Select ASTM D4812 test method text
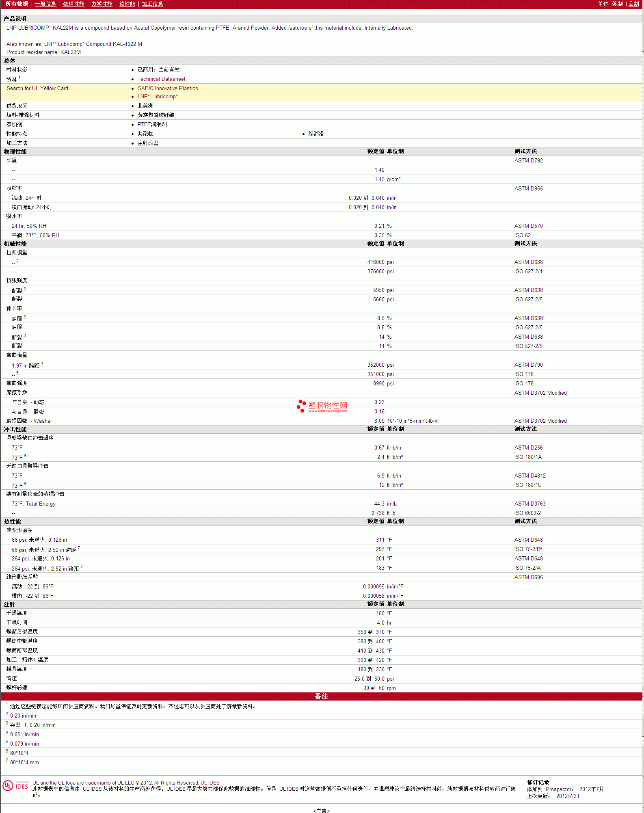This screenshot has height=813, width=644. pos(530,476)
